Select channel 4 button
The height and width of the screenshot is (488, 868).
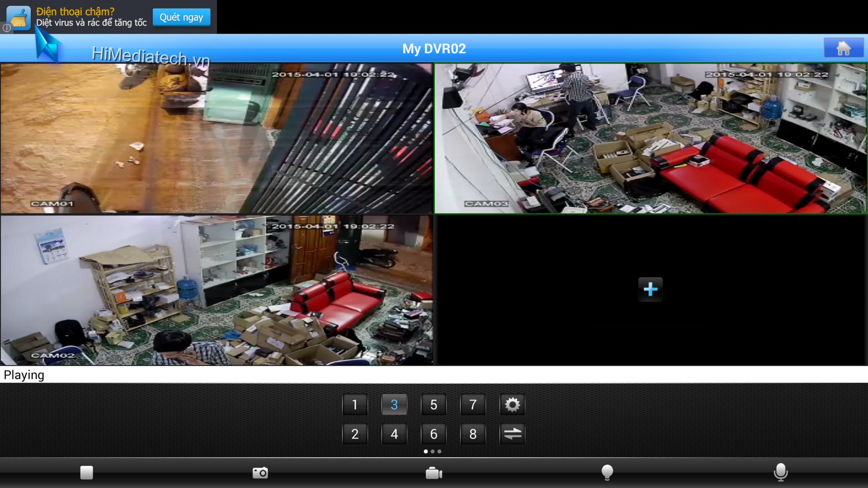(394, 434)
